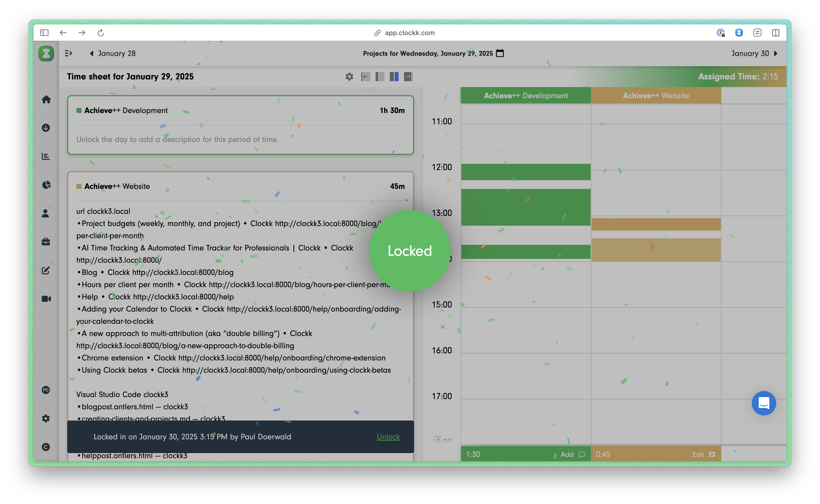820x504 pixels.
Task: Click the 1h 30m duration
Action: point(392,110)
